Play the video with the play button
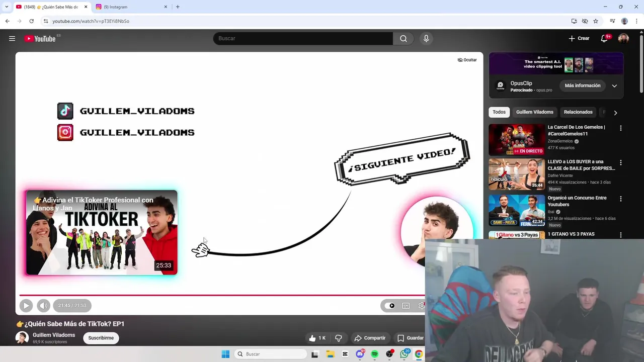The image size is (644, 362). (x=26, y=305)
